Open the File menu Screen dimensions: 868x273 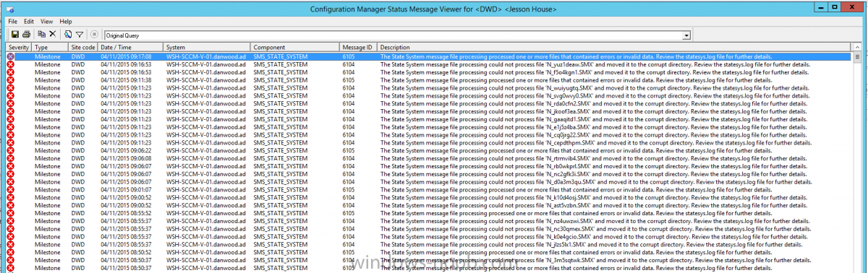pyautogui.click(x=12, y=22)
